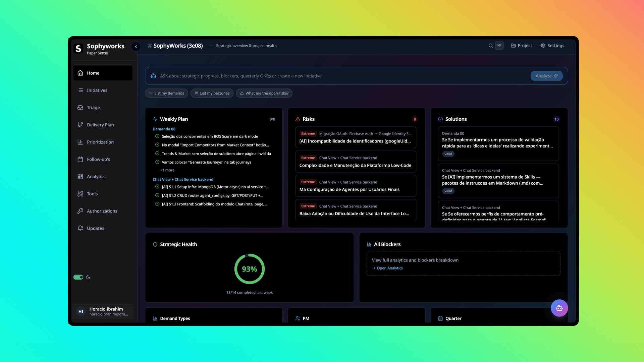Open Follow-up's from the sidebar
This screenshot has width=644, height=362.
coord(98,159)
